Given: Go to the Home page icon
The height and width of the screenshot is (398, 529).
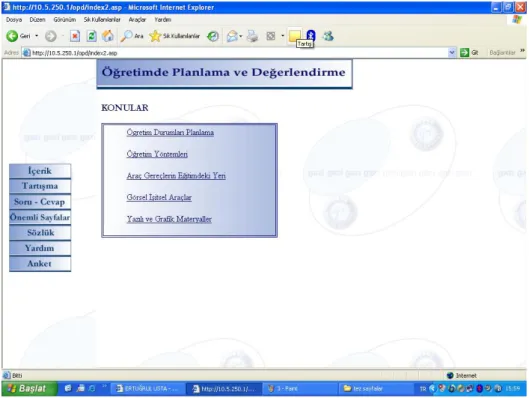Looking at the screenshot, I should tap(108, 36).
